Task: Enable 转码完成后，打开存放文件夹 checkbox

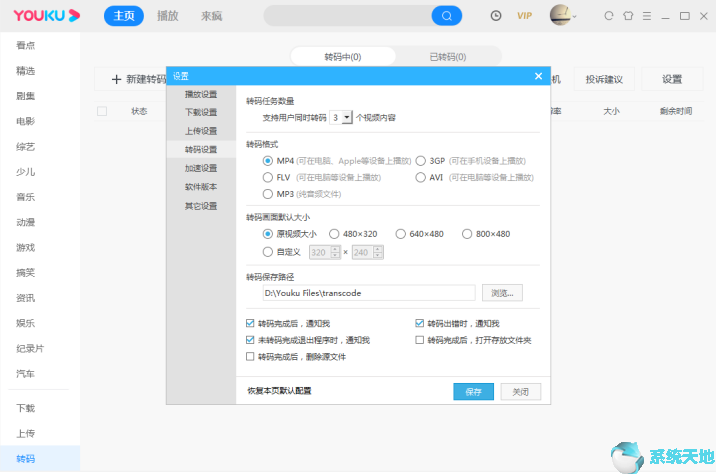Action: point(419,340)
